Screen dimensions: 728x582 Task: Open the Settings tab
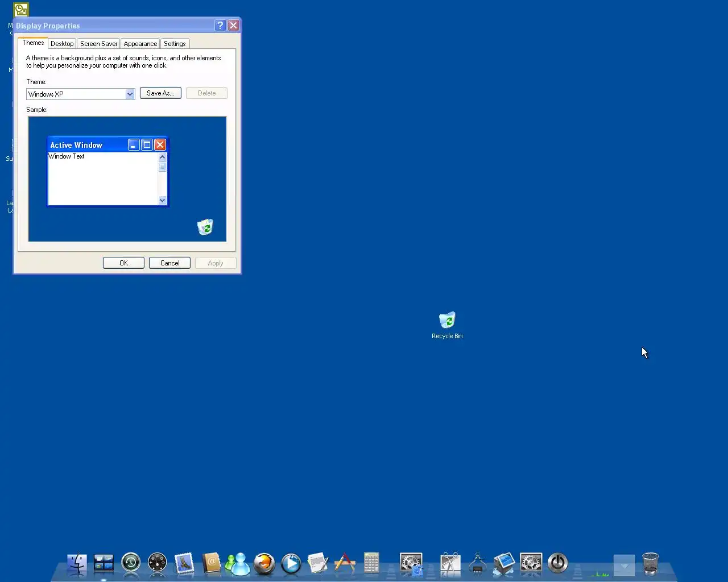click(x=175, y=44)
